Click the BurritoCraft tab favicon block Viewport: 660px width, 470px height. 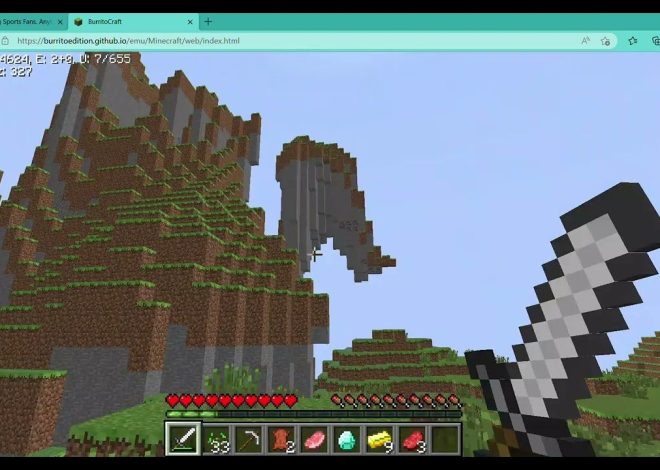78,22
